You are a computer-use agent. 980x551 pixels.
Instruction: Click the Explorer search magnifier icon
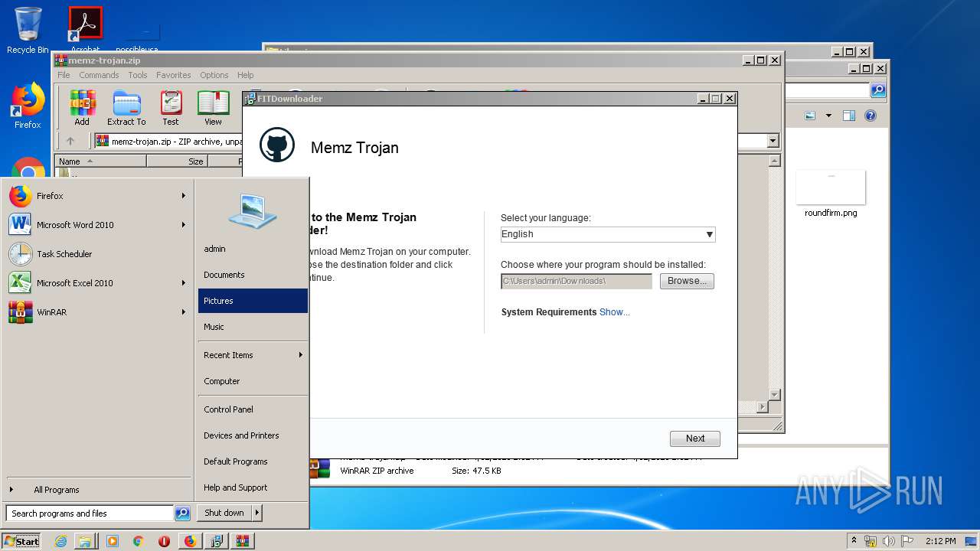[878, 90]
